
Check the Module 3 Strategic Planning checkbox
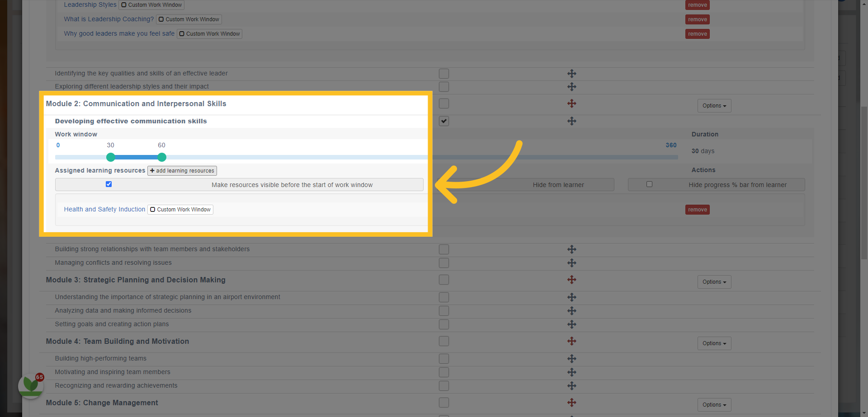click(x=444, y=280)
